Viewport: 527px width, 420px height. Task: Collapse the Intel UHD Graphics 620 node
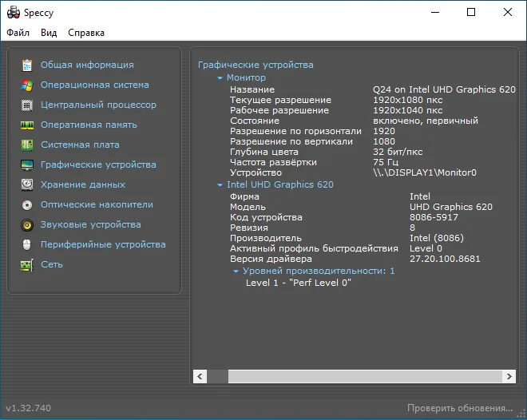tap(220, 184)
